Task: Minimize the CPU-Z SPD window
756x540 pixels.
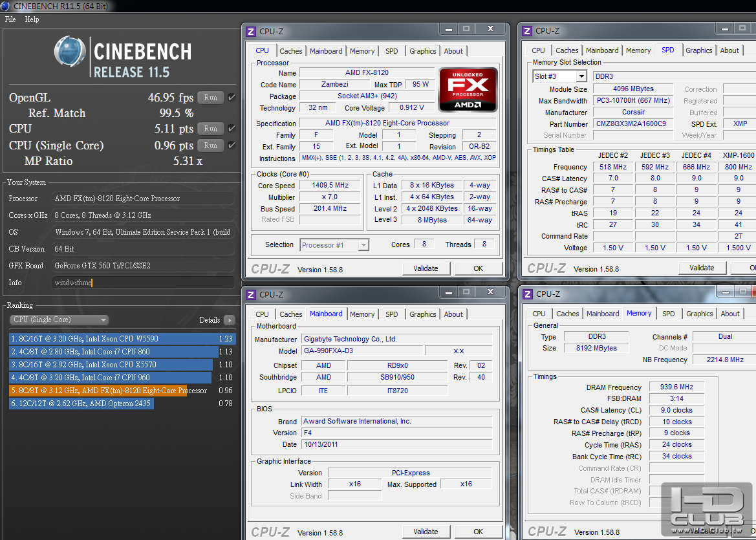Action: coord(725,29)
